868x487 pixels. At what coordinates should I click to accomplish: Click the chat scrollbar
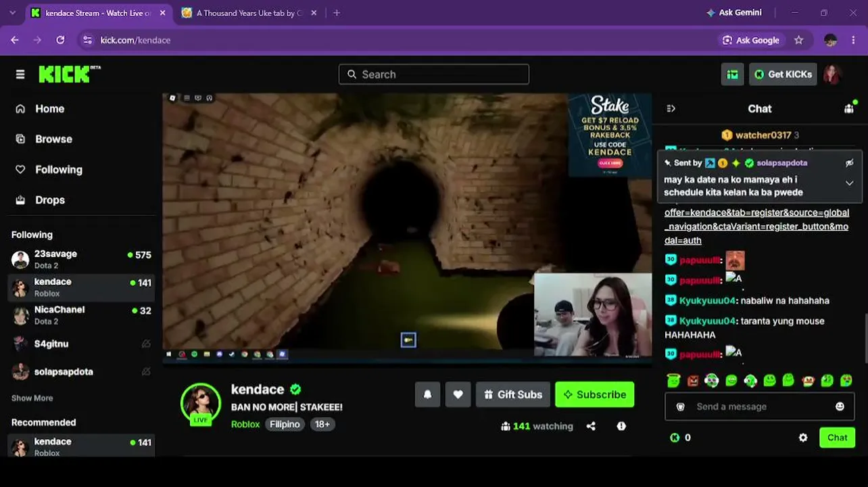click(865, 337)
